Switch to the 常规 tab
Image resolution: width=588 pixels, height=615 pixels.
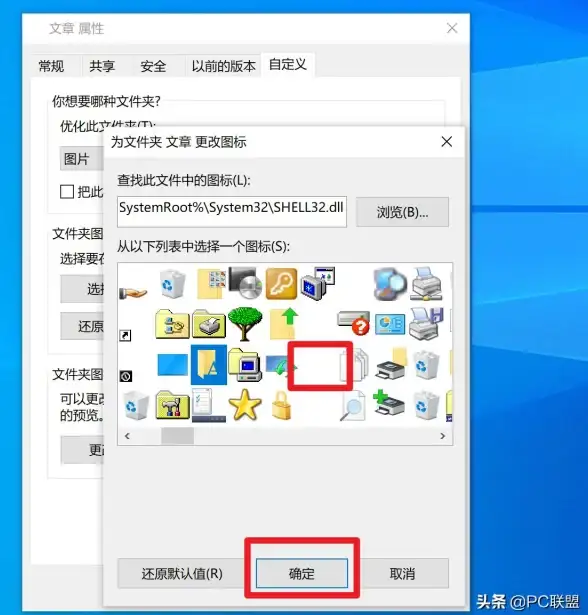51,66
